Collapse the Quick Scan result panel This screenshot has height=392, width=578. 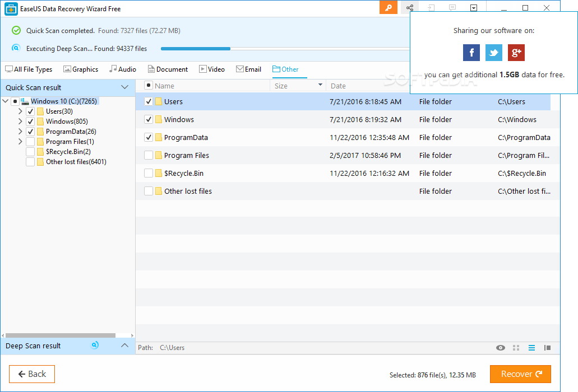(124, 87)
